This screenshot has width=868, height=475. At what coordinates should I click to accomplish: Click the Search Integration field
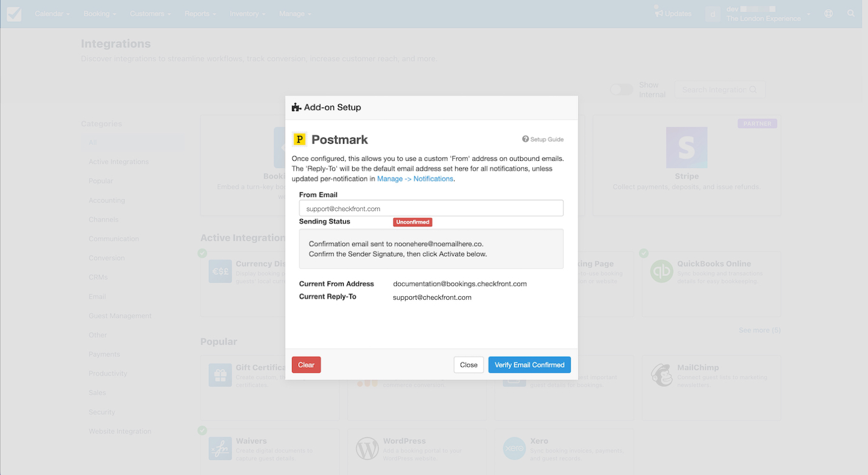(719, 90)
